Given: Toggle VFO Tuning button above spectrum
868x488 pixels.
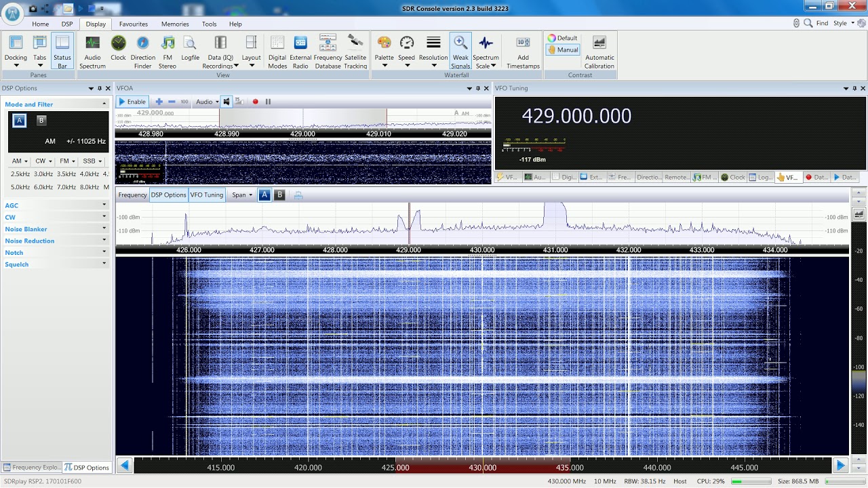Looking at the screenshot, I should coord(206,195).
